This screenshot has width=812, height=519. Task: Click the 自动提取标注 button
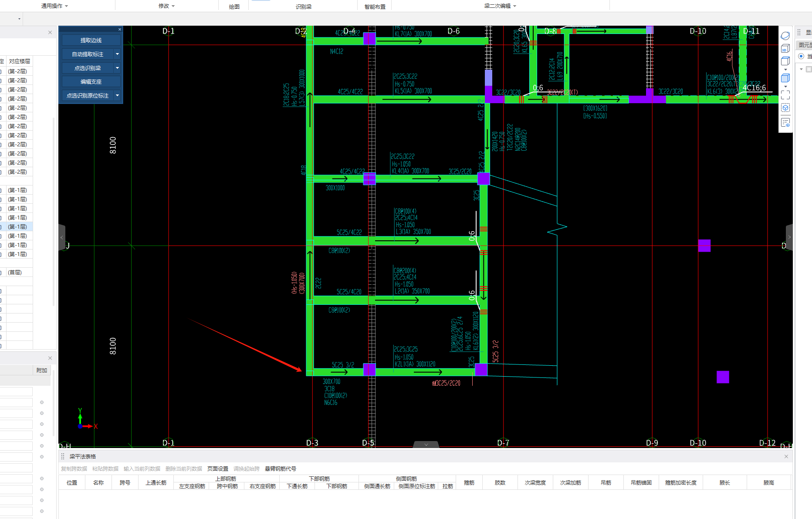point(88,54)
